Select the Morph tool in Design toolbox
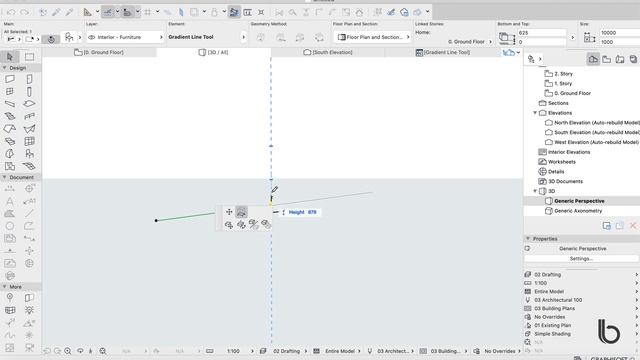This screenshot has width=640, height=360. point(10,153)
